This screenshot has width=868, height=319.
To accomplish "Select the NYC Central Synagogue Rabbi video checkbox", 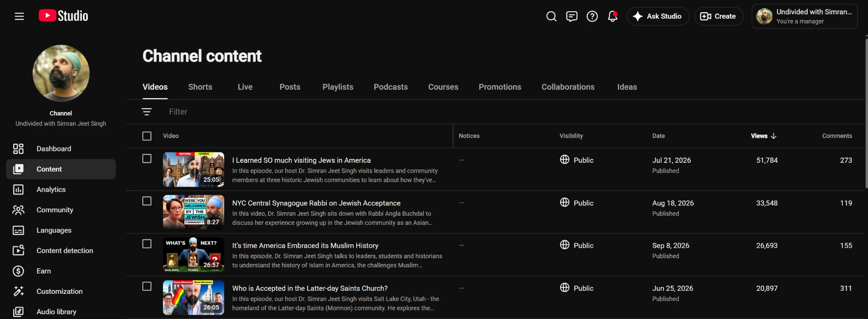I will pyautogui.click(x=147, y=201).
